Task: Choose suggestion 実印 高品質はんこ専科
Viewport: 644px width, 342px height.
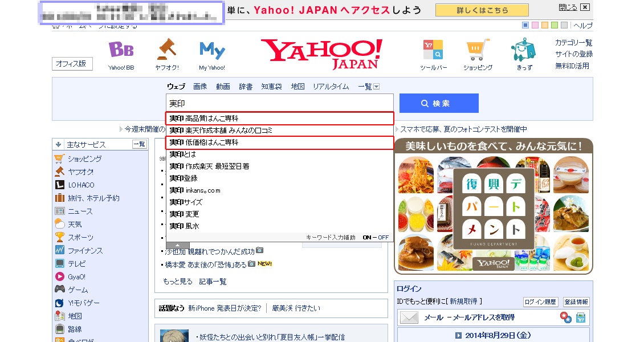Action: tap(280, 118)
